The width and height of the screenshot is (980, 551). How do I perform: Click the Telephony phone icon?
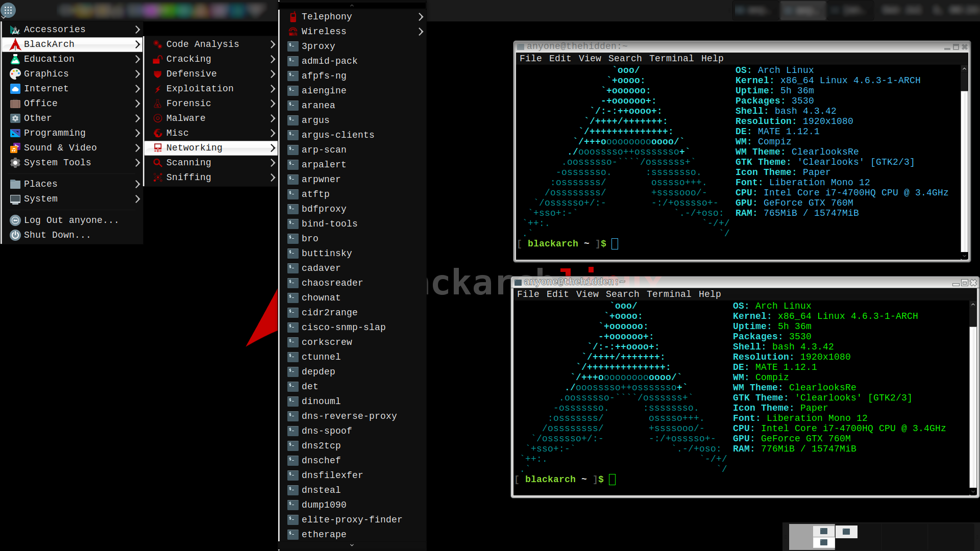293,17
